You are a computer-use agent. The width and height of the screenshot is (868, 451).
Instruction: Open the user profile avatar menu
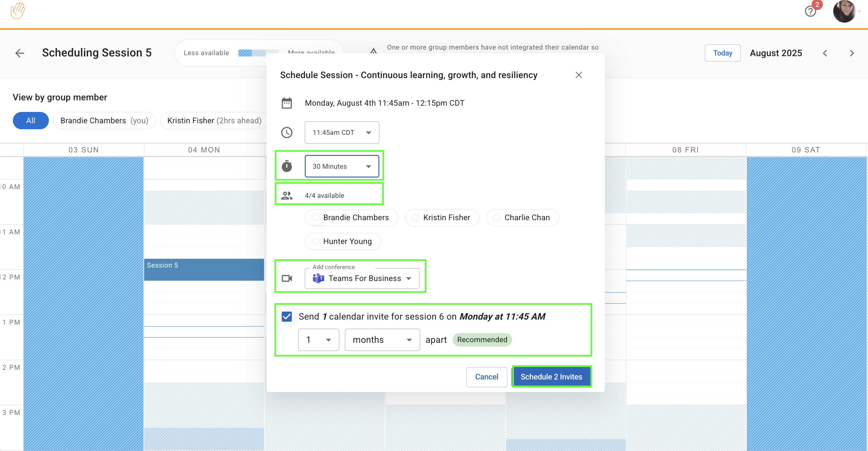pyautogui.click(x=844, y=12)
